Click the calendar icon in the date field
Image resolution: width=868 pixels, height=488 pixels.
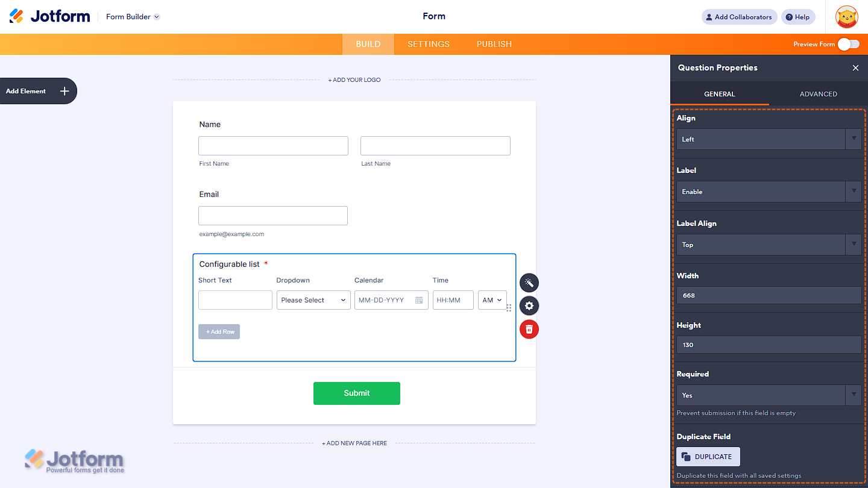point(419,300)
